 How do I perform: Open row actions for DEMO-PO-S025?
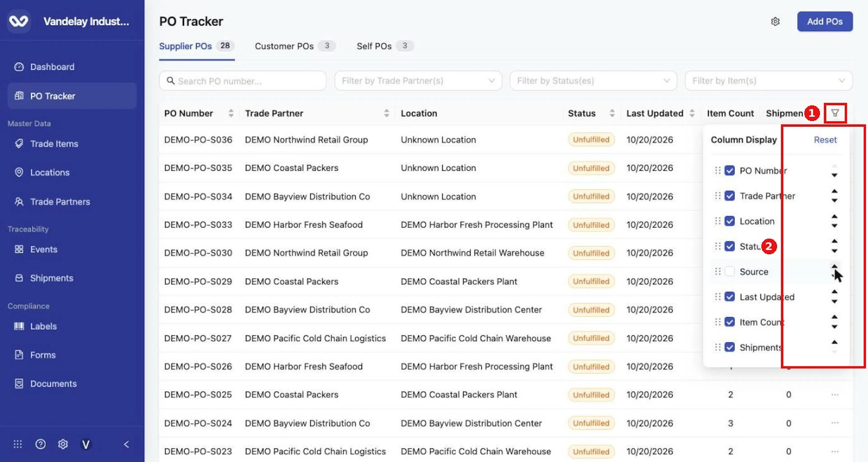835,395
